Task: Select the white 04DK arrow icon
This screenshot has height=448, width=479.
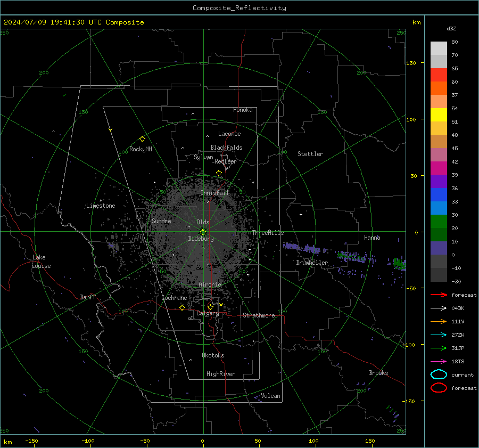Action: tap(439, 308)
